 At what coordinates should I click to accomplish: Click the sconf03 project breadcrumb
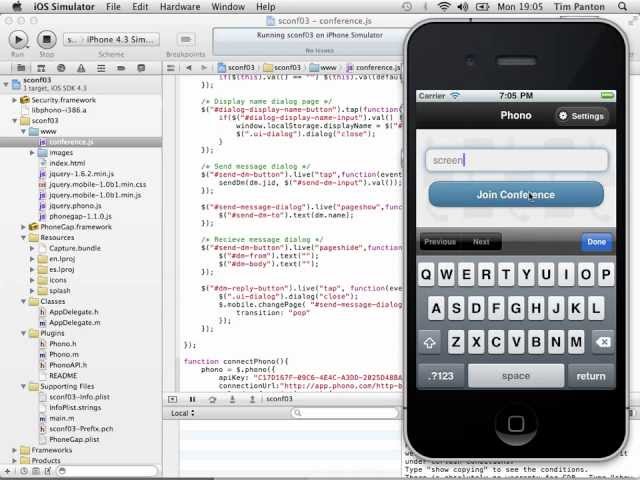click(x=236, y=67)
